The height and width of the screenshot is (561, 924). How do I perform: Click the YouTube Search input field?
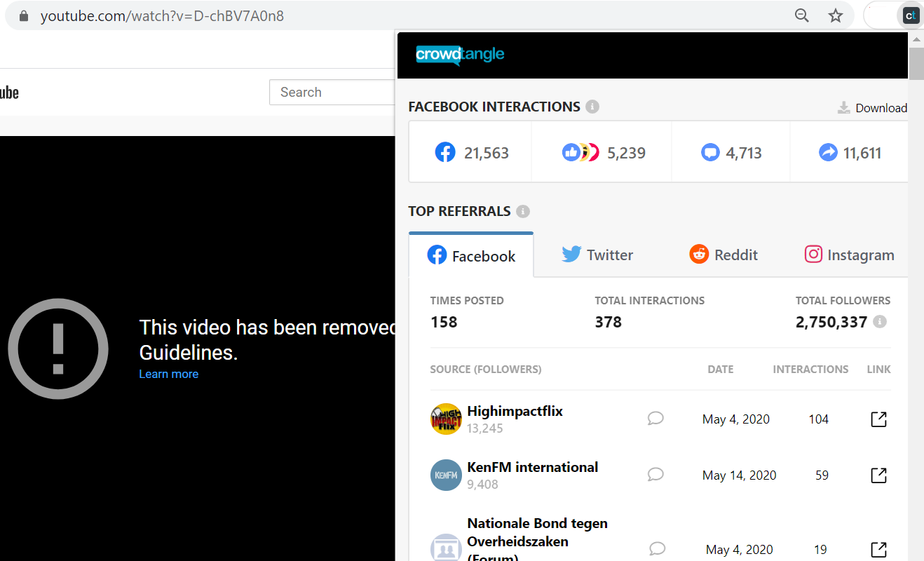(x=332, y=92)
